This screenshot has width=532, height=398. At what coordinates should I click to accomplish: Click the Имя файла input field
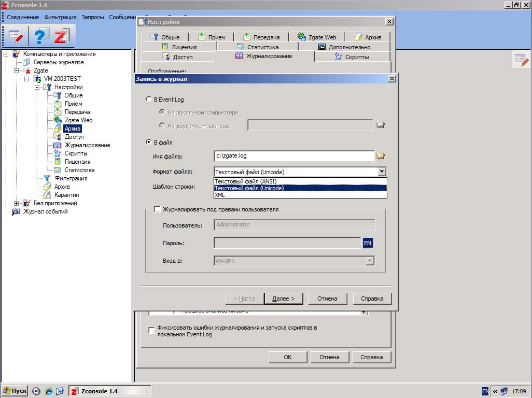(294, 156)
